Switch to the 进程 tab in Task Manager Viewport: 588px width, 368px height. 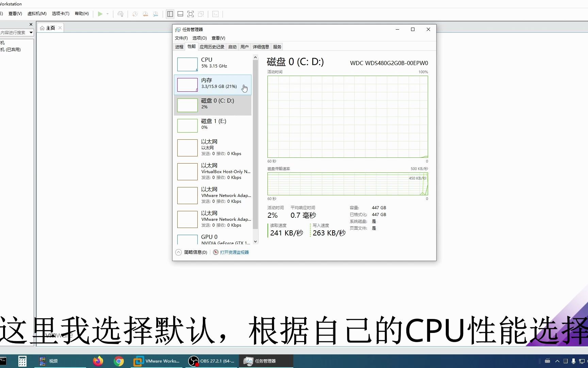[179, 47]
